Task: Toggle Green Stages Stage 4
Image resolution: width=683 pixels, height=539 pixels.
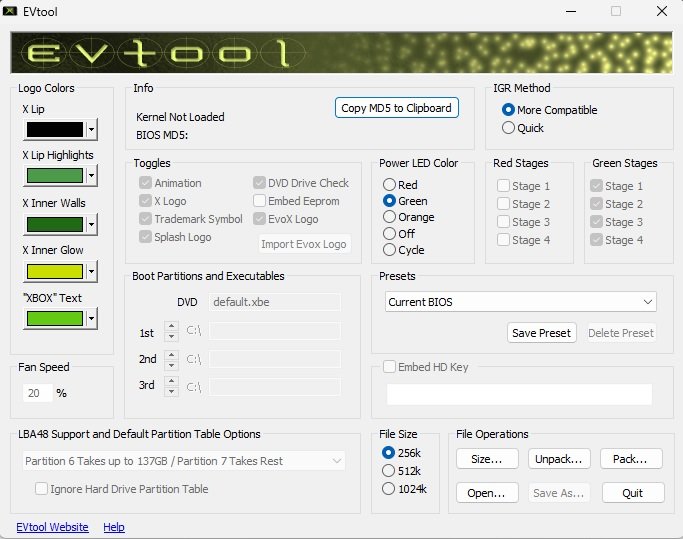Action: tap(616, 240)
